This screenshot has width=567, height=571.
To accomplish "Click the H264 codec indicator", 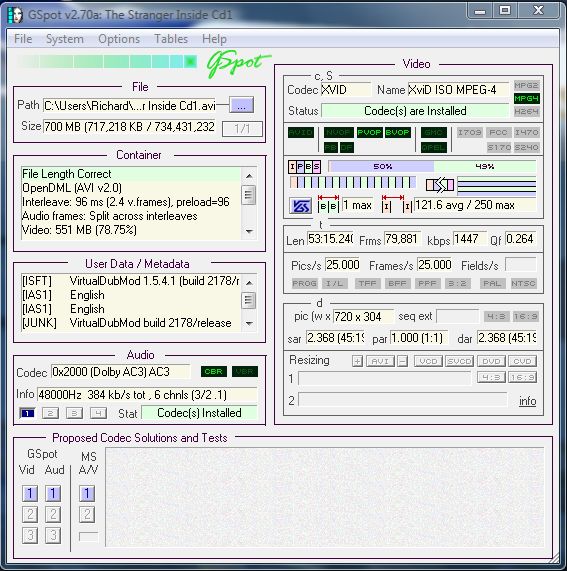I will [x=527, y=111].
